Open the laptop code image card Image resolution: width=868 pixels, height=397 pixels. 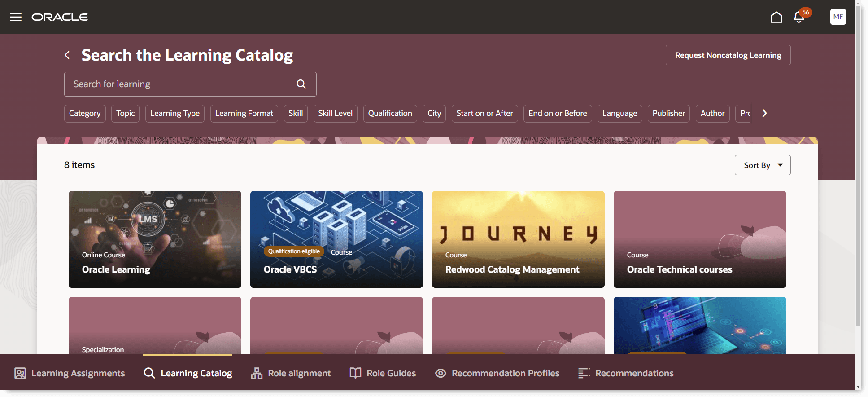coord(700,326)
